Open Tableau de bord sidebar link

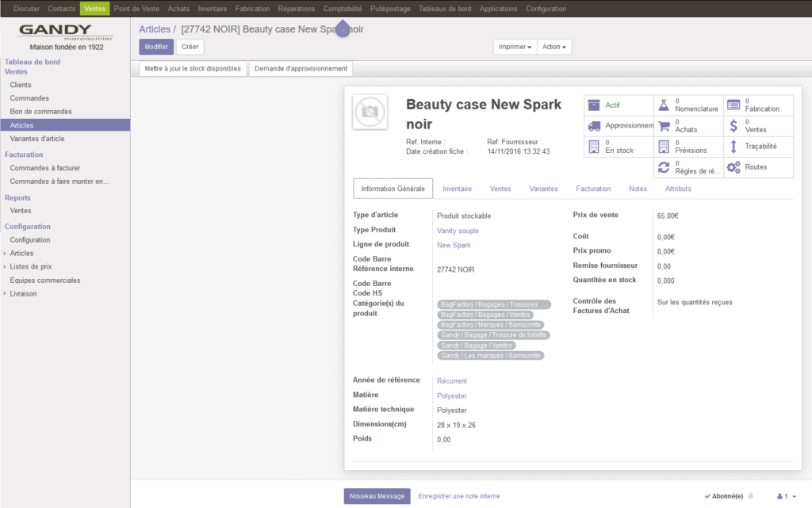click(x=33, y=62)
